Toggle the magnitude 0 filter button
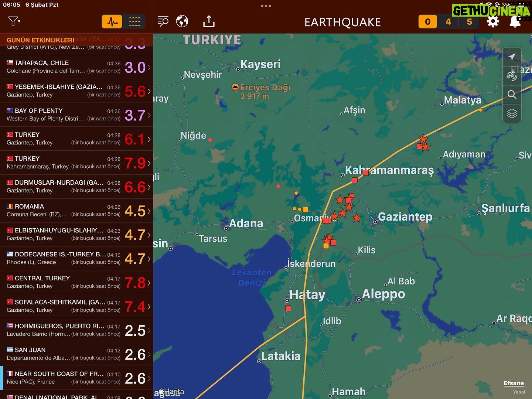The width and height of the screenshot is (532, 399). [427, 22]
